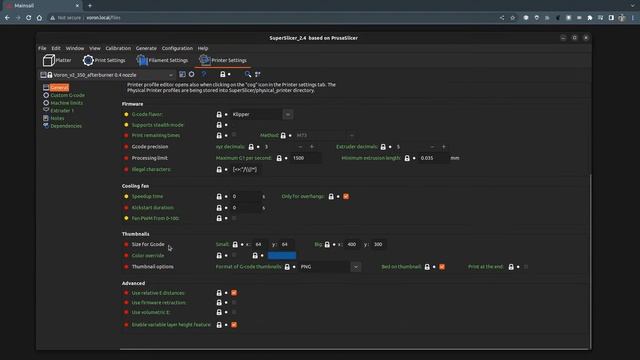This screenshot has height=360, width=640.
Task: Click the Illegal characters input field
Action: pyautogui.click(x=246, y=169)
